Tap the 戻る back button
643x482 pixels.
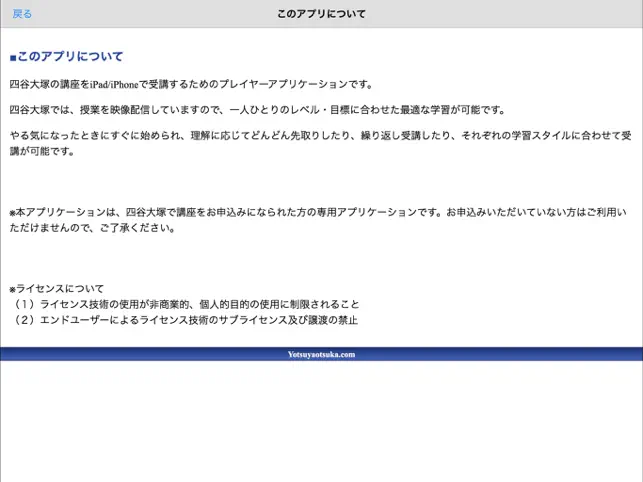point(22,14)
